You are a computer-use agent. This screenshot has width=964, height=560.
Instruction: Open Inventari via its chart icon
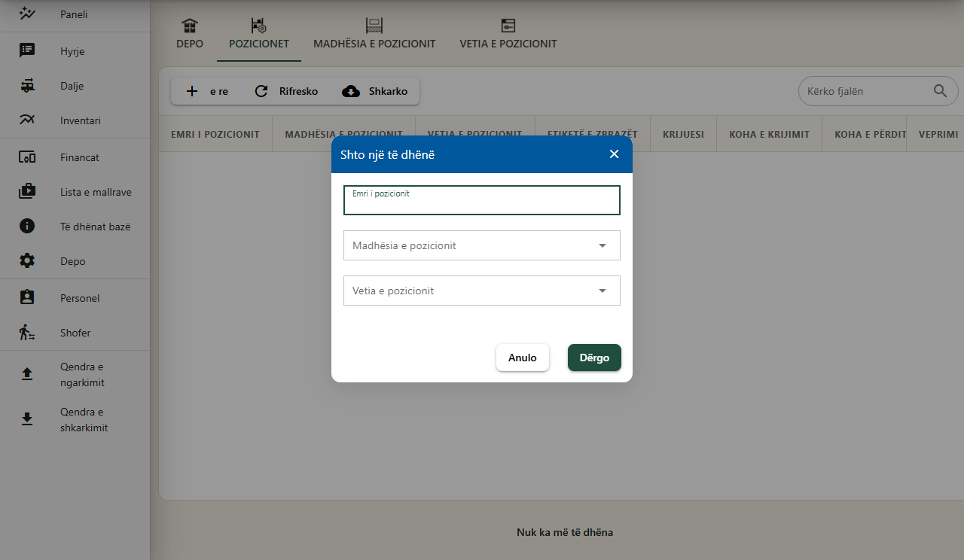tap(27, 120)
